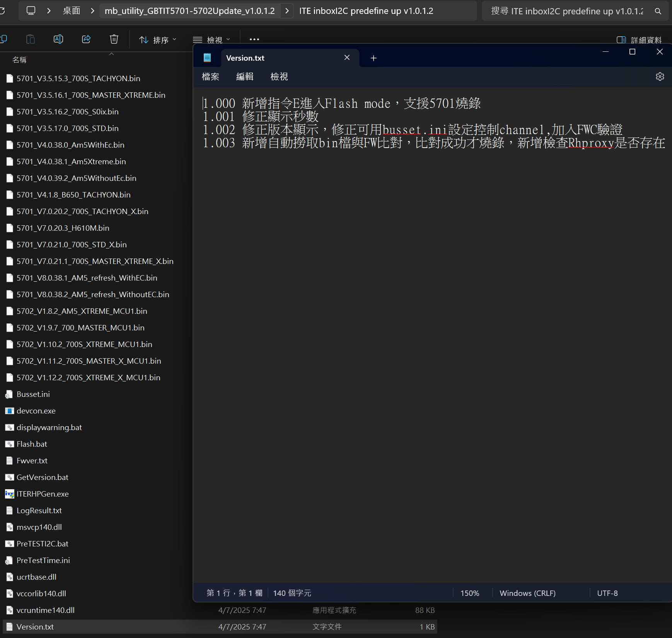Toggle the 詳細資料 details pane
The height and width of the screenshot is (638, 672).
click(639, 40)
